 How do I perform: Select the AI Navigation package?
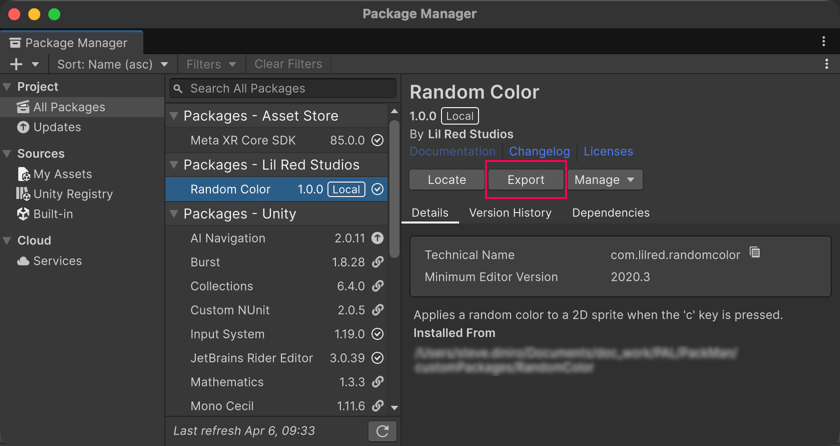pos(276,238)
